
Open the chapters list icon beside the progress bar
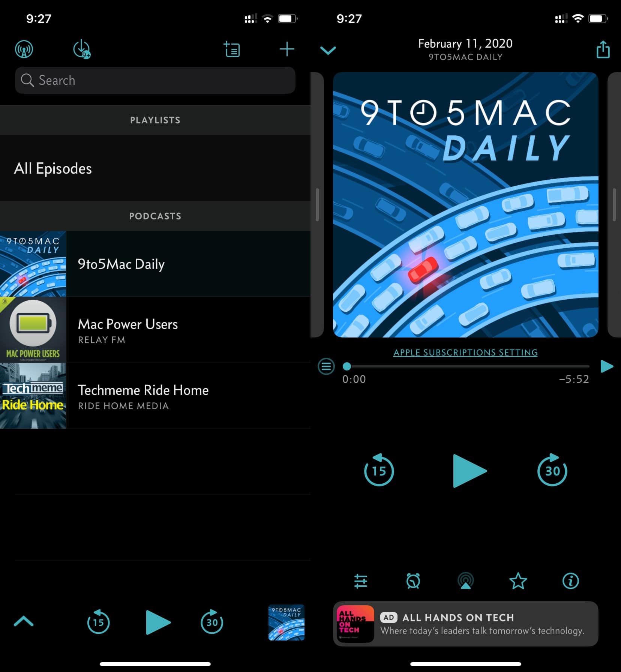[326, 366]
